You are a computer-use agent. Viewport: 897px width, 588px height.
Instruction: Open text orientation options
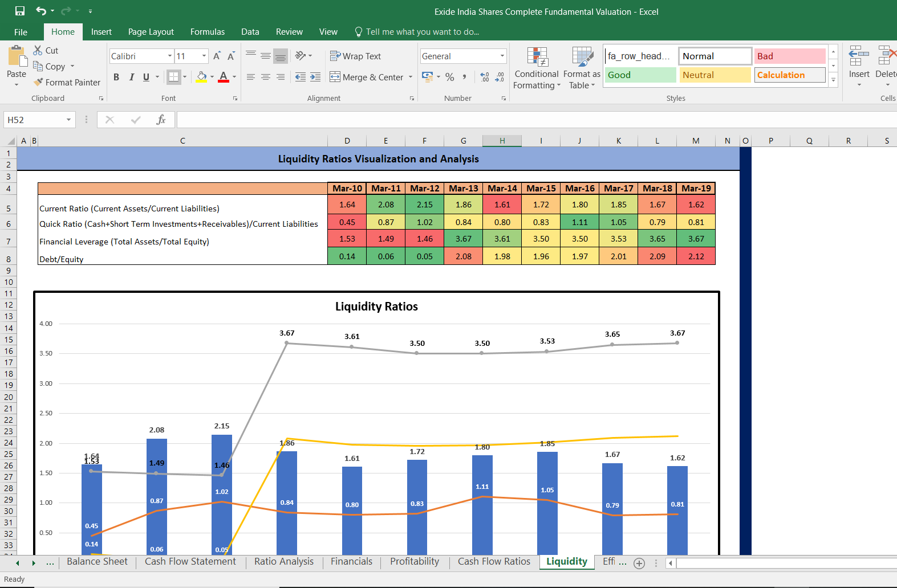pos(303,56)
